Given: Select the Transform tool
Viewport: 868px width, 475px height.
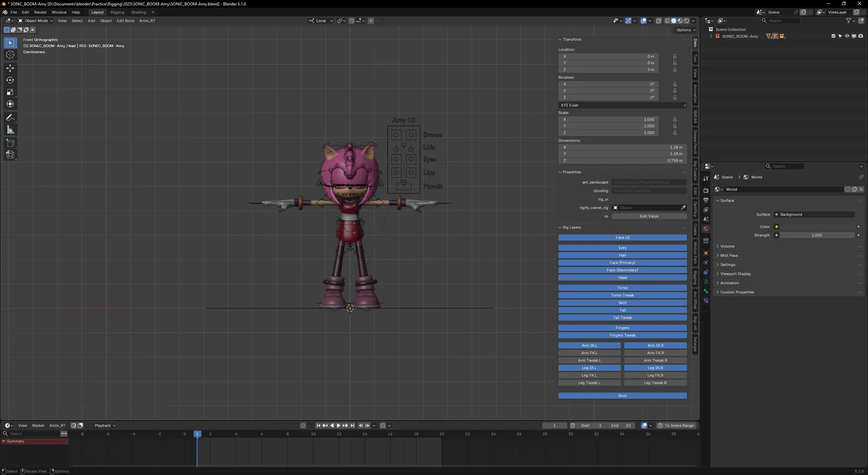Looking at the screenshot, I should click(x=10, y=104).
